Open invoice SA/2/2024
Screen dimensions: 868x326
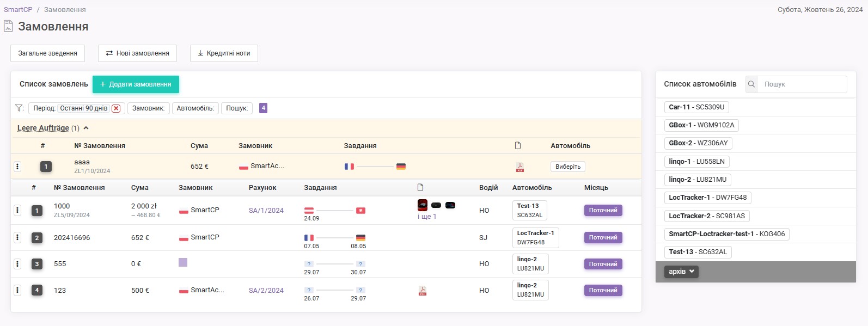tap(266, 291)
